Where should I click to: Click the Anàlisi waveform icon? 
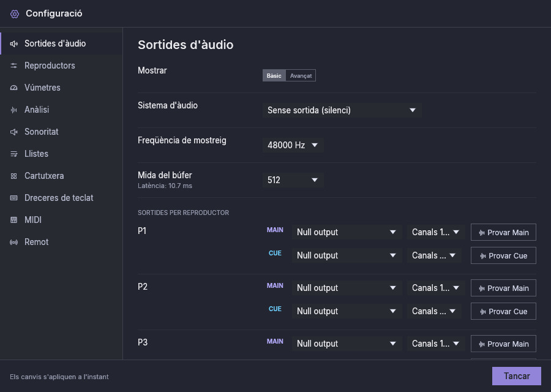tap(13, 110)
